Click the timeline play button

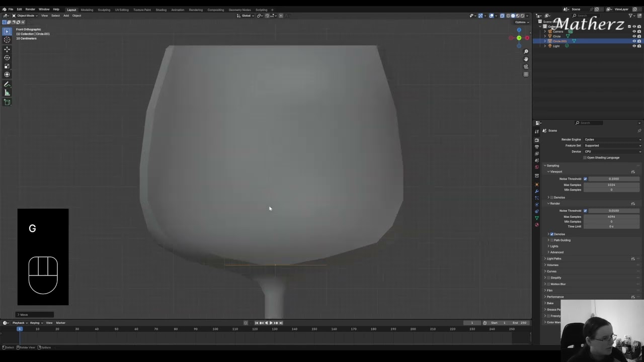(x=271, y=323)
